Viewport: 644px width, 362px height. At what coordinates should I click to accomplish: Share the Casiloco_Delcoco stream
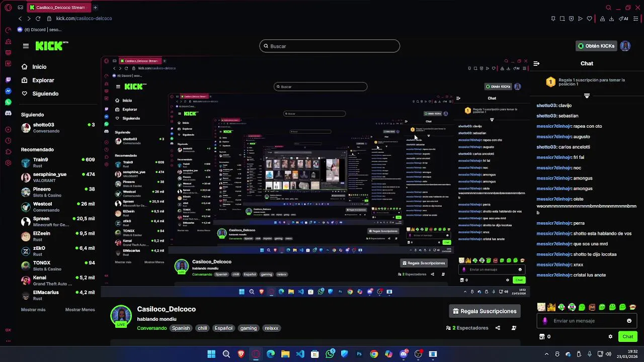point(498,328)
